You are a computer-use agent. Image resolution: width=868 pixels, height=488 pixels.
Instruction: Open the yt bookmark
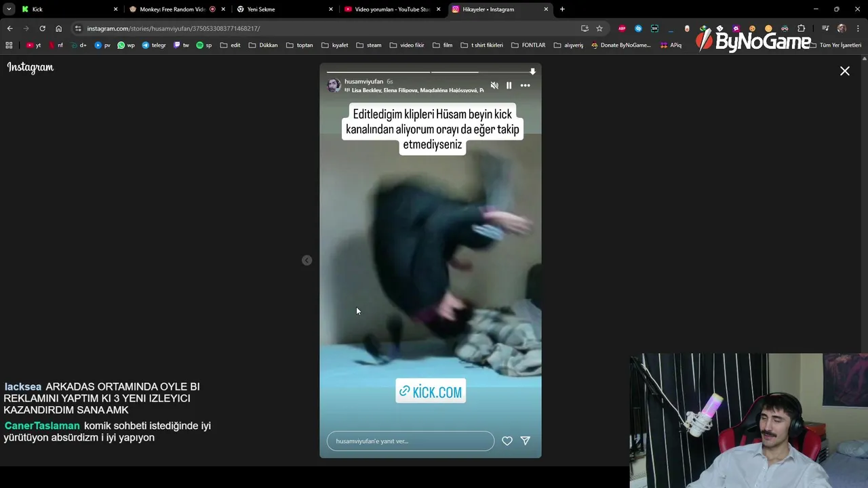point(34,45)
